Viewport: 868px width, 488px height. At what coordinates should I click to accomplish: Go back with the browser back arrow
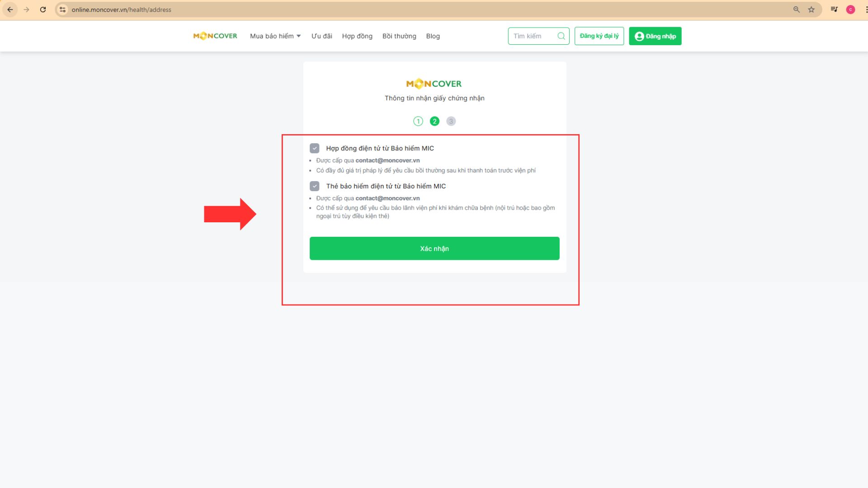(x=10, y=9)
